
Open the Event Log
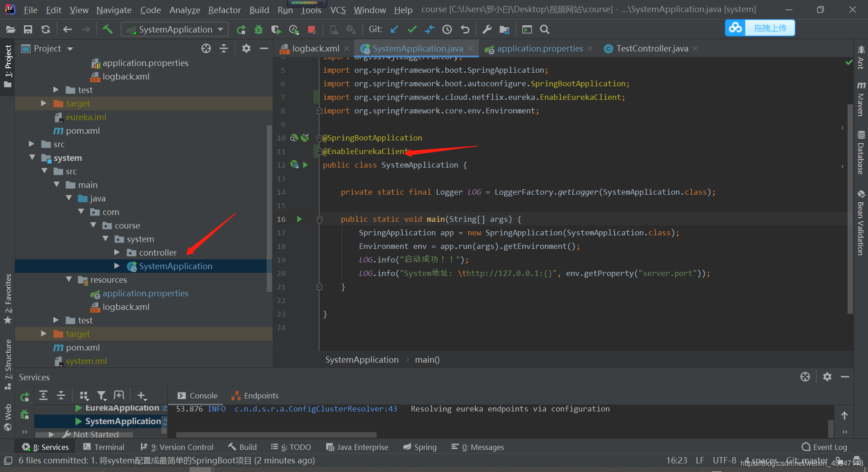pos(824,447)
